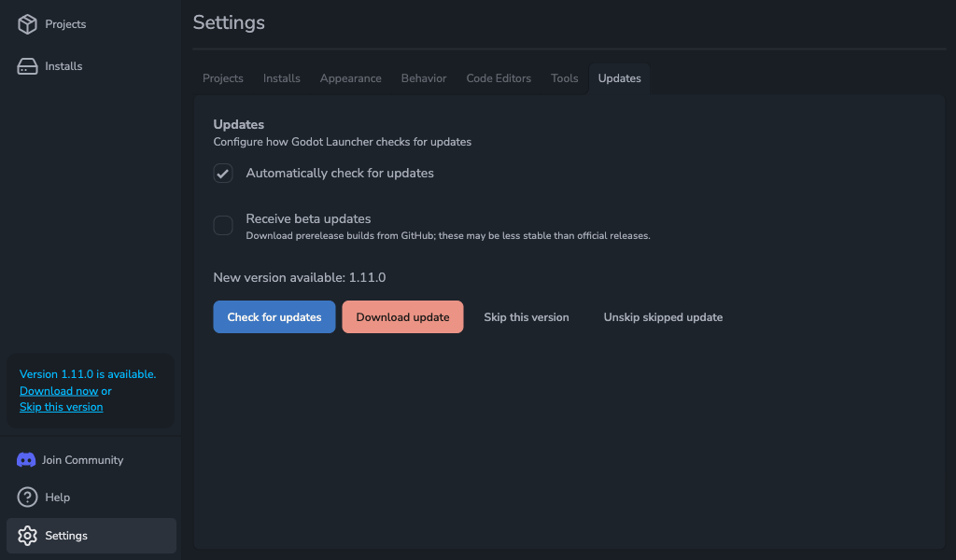Click the Installs drive icon in sidebar
This screenshot has height=560, width=956.
click(27, 66)
